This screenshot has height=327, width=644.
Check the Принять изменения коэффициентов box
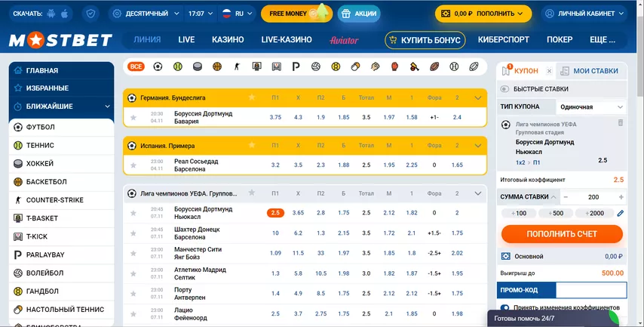point(504,308)
